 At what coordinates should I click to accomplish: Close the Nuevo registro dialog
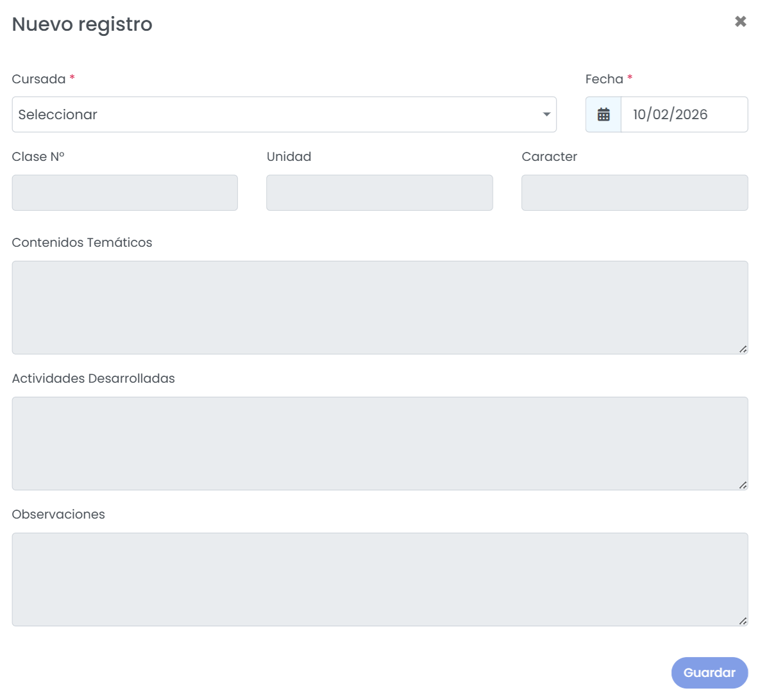740,21
